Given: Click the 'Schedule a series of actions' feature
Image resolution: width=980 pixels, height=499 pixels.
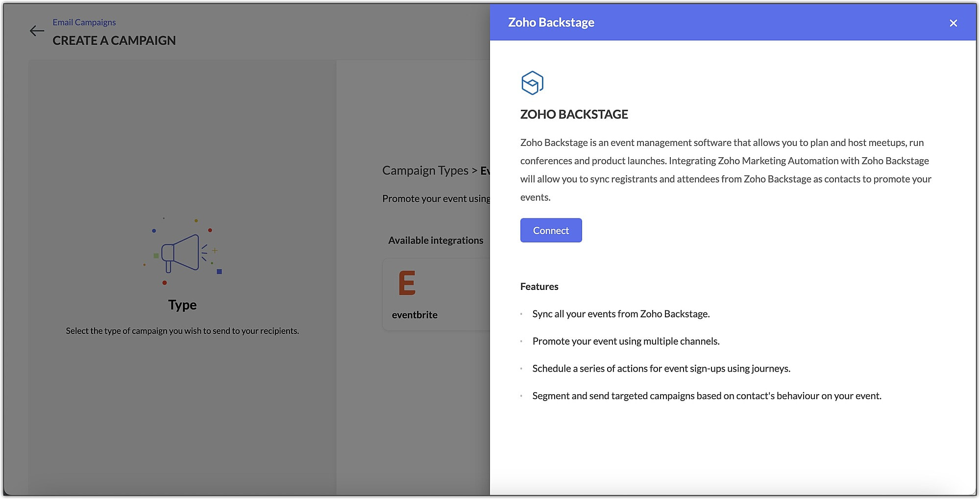Looking at the screenshot, I should [x=661, y=369].
